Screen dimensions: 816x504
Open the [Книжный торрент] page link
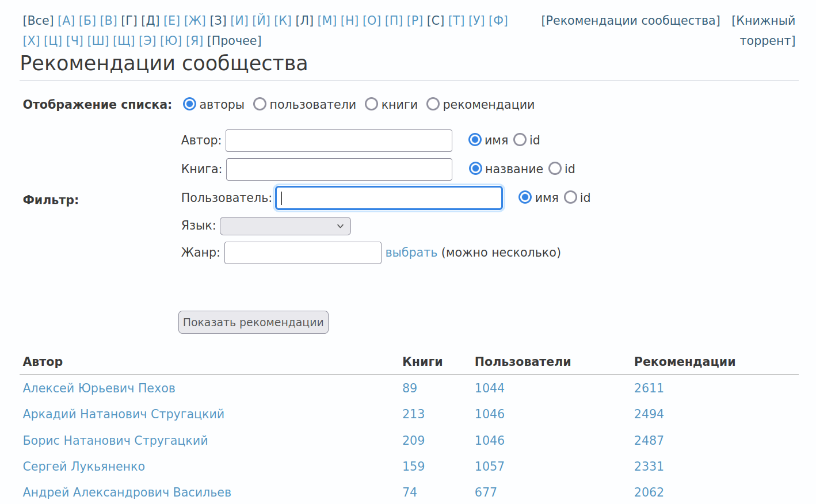tap(763, 30)
